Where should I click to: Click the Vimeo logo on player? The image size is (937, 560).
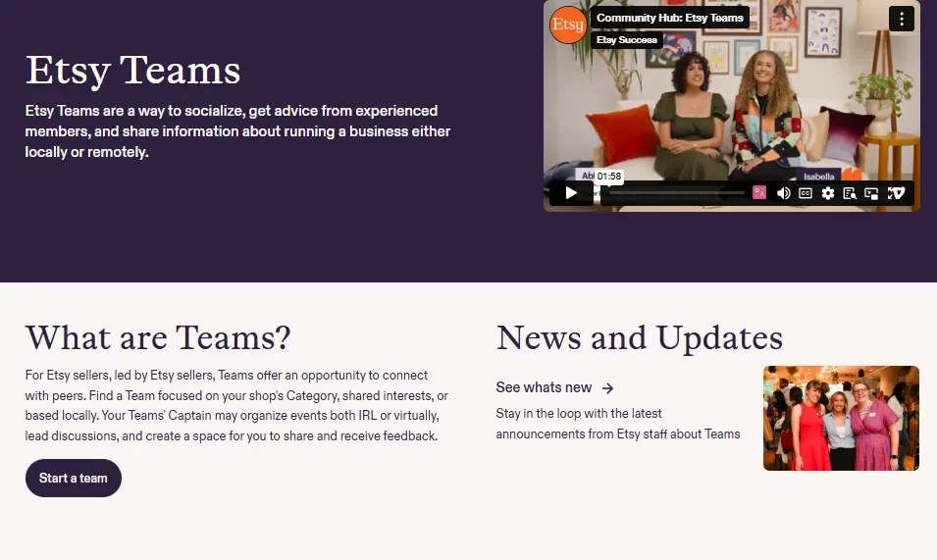(896, 193)
